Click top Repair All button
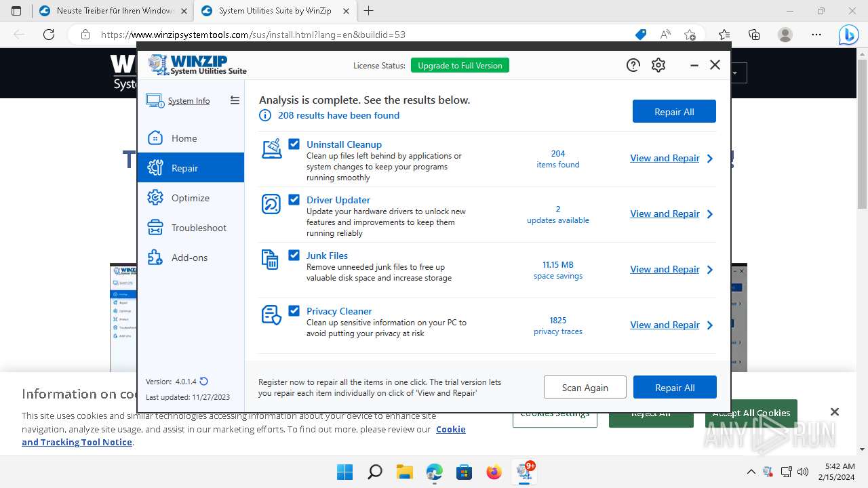This screenshot has width=868, height=488. point(674,112)
